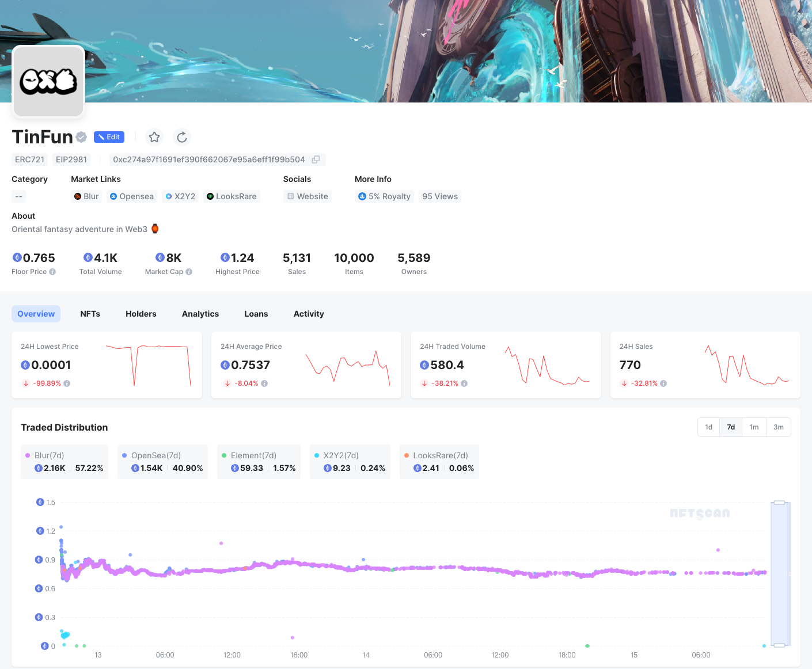Click info icon beside -38.21%

pyautogui.click(x=464, y=383)
